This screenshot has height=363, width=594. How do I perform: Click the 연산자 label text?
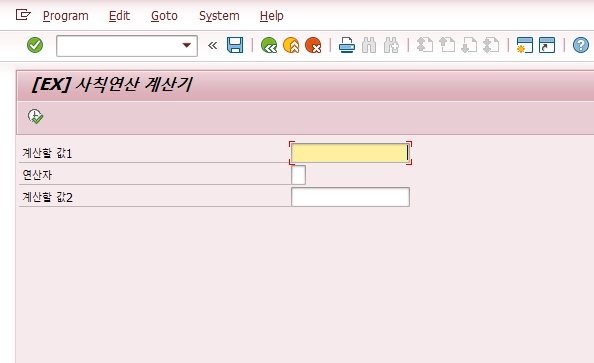[37, 175]
